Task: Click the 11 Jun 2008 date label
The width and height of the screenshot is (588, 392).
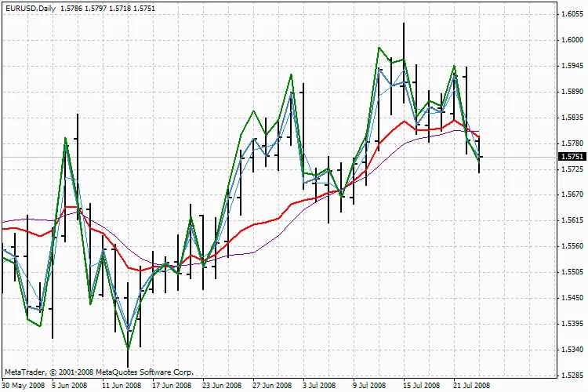Action: point(123,386)
